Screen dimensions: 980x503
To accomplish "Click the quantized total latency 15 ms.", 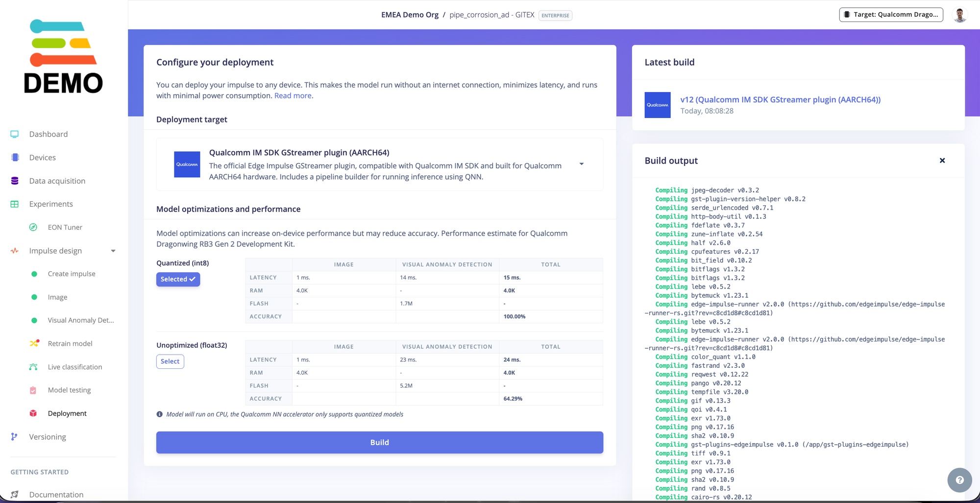I will [512, 278].
